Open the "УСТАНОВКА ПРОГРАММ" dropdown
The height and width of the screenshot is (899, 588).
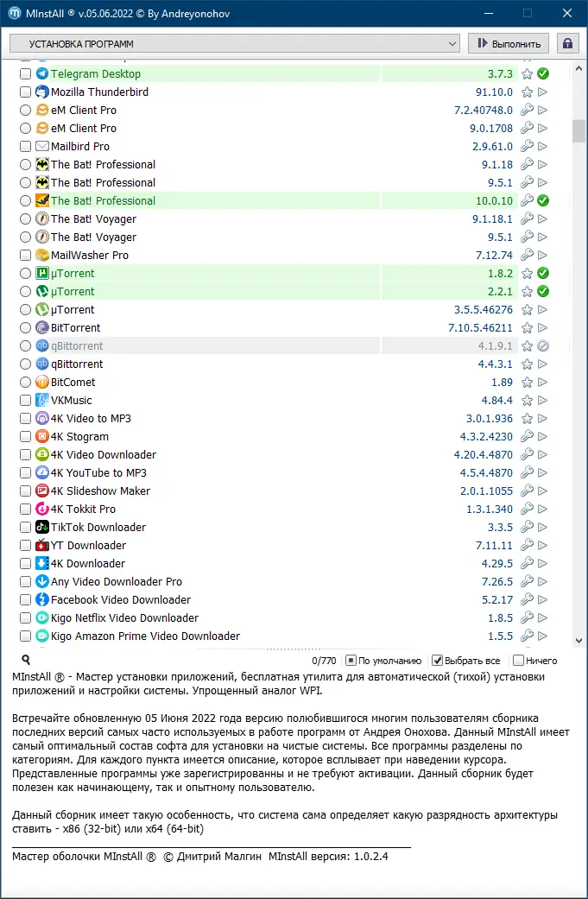click(234, 43)
